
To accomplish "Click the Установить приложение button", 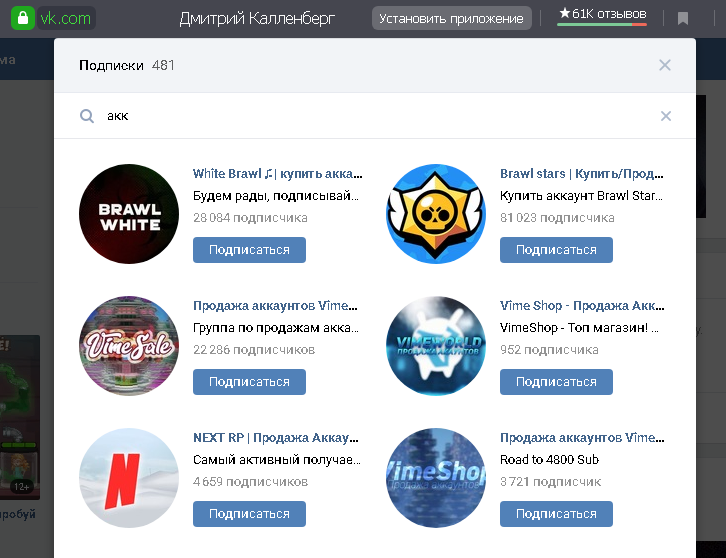I will coord(451,19).
